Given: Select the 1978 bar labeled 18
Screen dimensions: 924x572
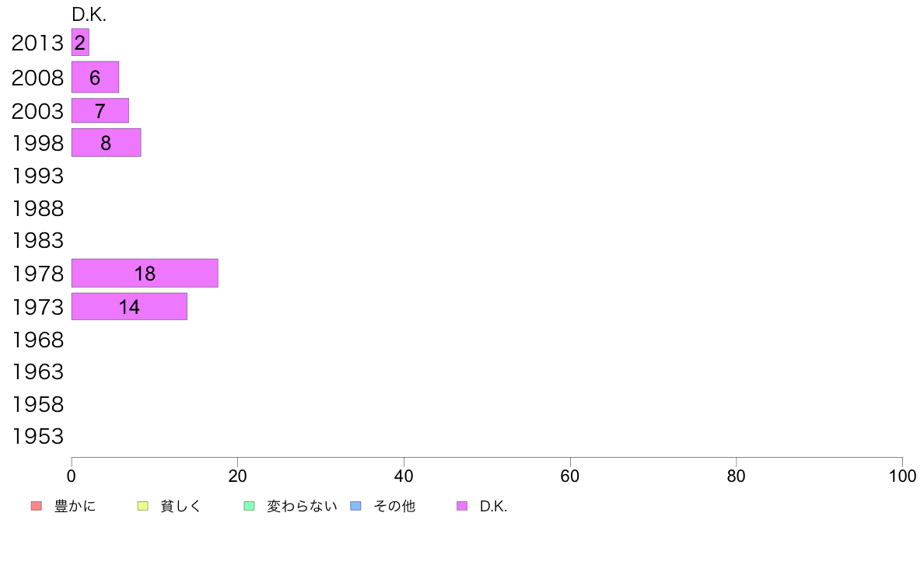Looking at the screenshot, I should pyautogui.click(x=145, y=274).
